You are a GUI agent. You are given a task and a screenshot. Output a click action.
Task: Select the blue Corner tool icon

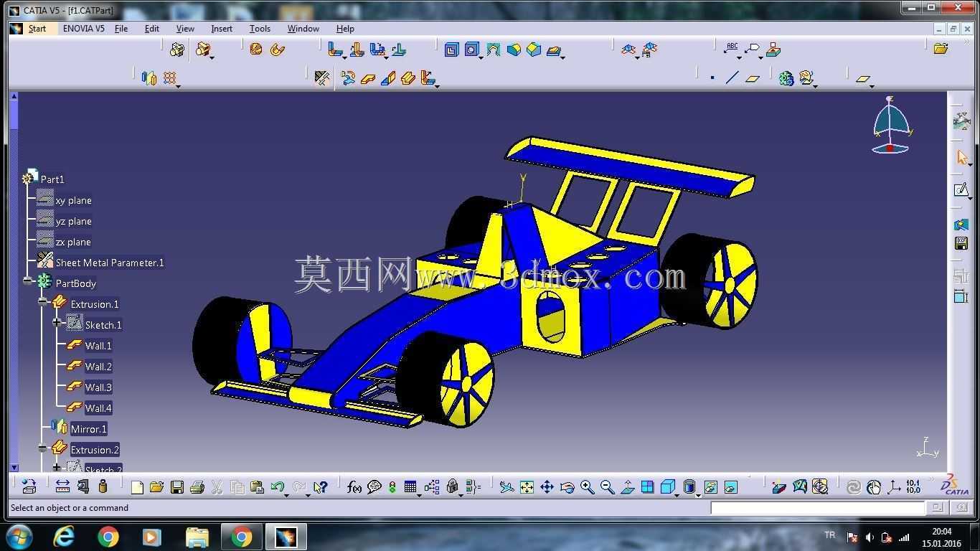coord(514,50)
